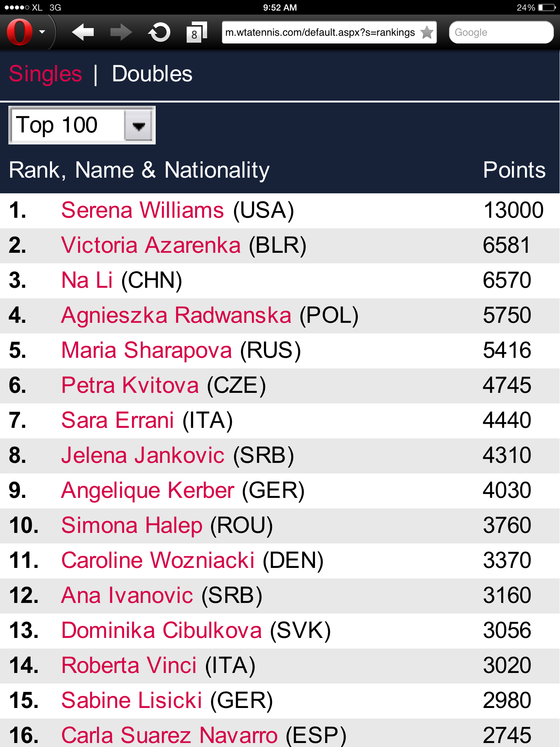This screenshot has width=560, height=747.
Task: Bookmark page with the star icon
Action: tap(427, 32)
